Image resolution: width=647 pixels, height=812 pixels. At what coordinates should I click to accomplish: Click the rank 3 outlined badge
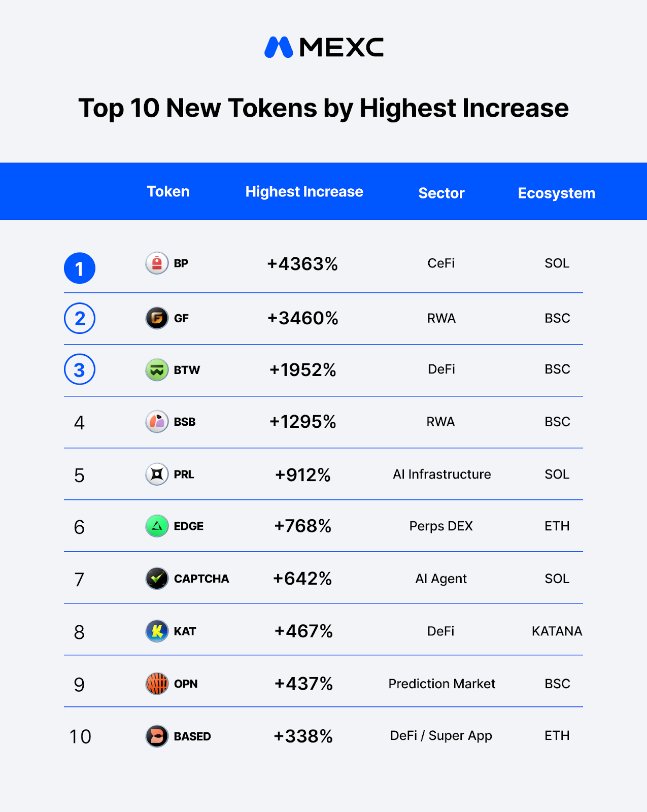click(x=80, y=369)
